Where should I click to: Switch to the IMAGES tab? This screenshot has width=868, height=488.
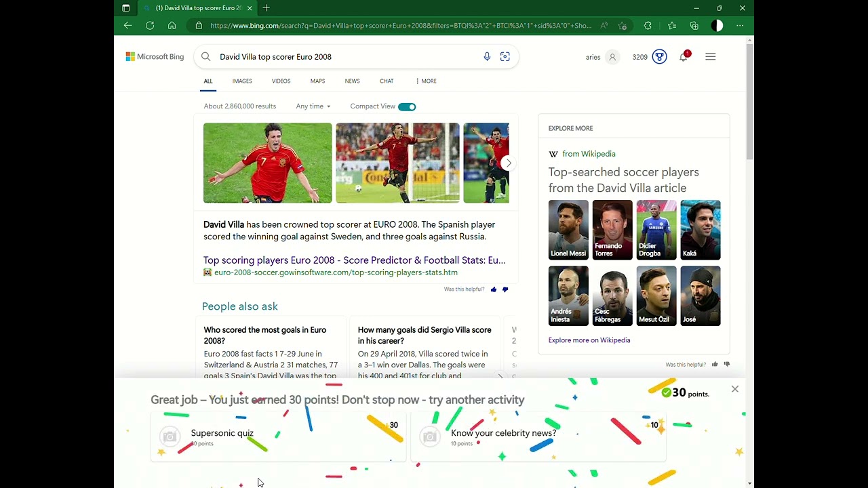click(x=242, y=81)
